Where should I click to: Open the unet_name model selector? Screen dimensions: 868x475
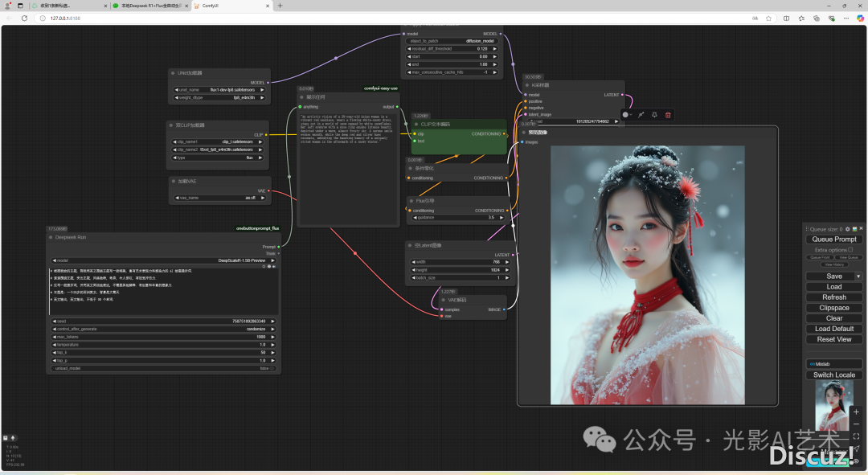[219, 90]
